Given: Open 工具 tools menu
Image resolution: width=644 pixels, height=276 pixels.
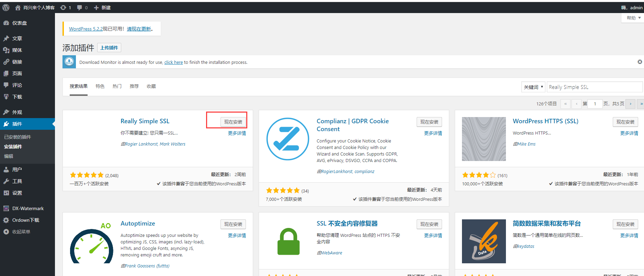Looking at the screenshot, I should 27,181.
